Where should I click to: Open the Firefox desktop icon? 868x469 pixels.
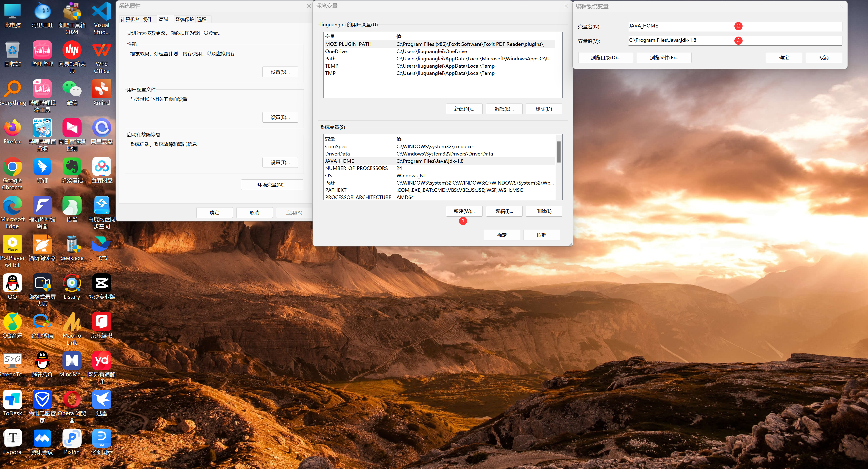coord(12,128)
